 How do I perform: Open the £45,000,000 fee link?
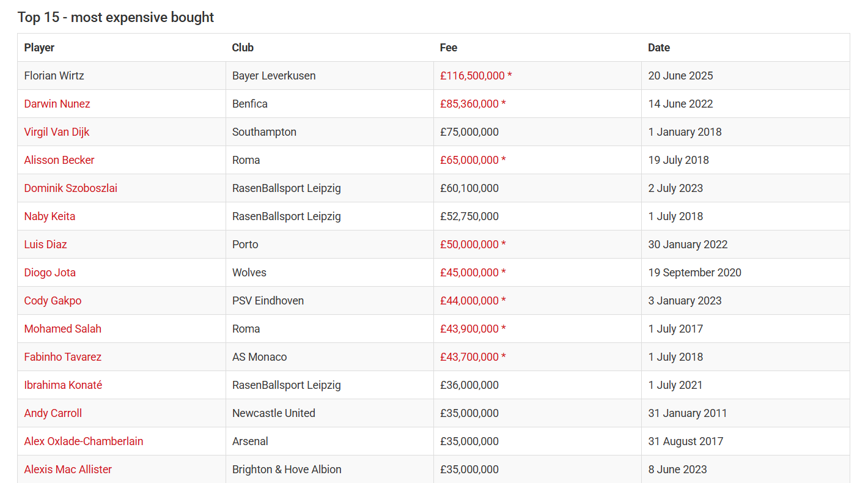[473, 273]
